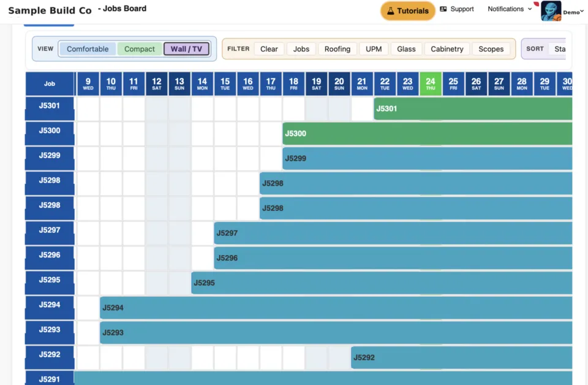Click the highlighted 24 THU date header
The height and width of the screenshot is (385, 588).
pos(431,83)
